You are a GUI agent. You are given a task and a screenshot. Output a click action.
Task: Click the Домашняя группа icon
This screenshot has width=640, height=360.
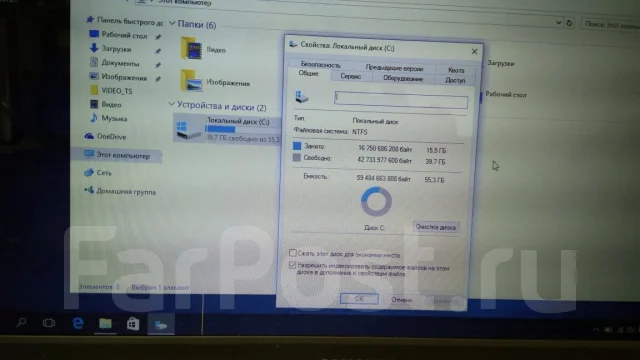[x=89, y=190]
